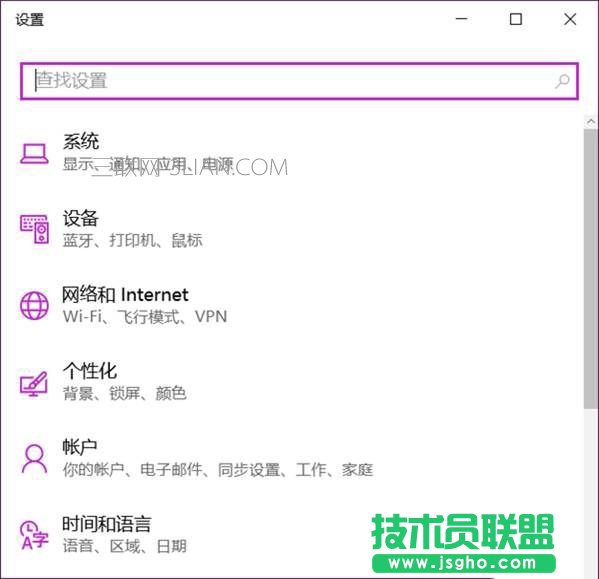Click the magnifier search icon
This screenshot has width=599, height=579.
coord(562,81)
